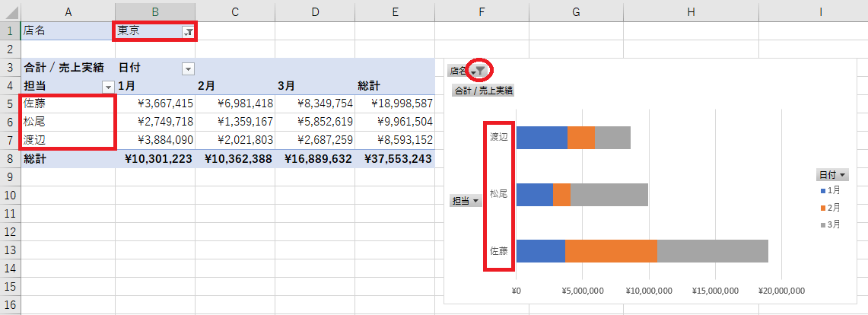This screenshot has width=868, height=315.
Task: Open the 日付 field button on chart legend
Action: coord(831,174)
